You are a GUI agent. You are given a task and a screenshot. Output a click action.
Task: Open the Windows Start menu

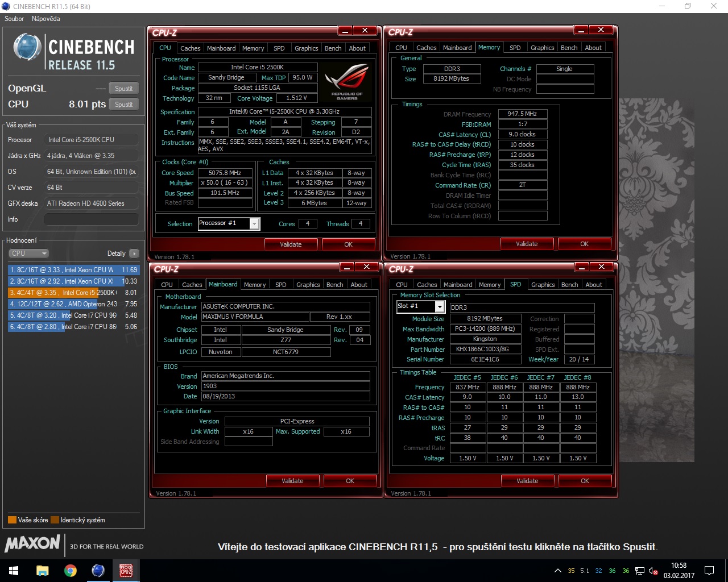[x=14, y=570]
